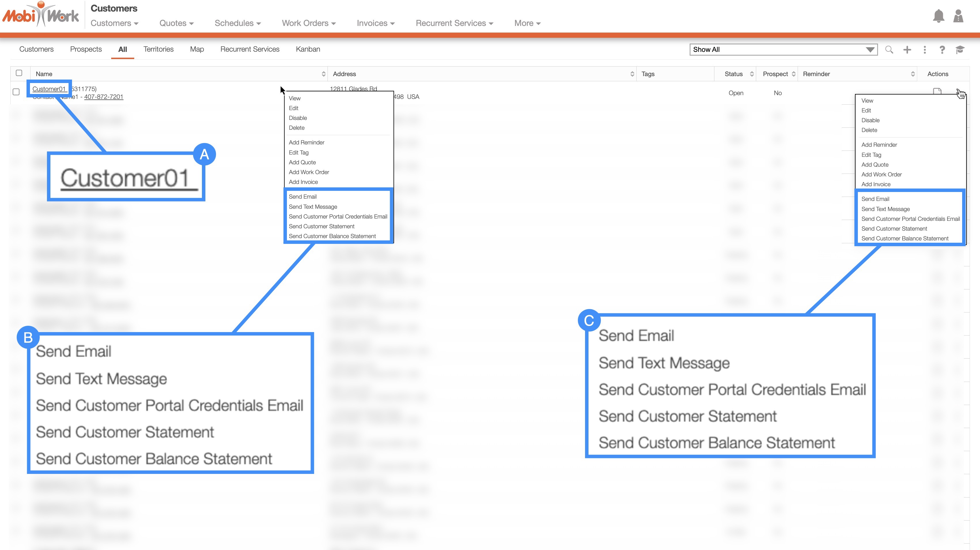Viewport: 980px width, 550px height.
Task: Open the notifications bell
Action: [x=938, y=16]
